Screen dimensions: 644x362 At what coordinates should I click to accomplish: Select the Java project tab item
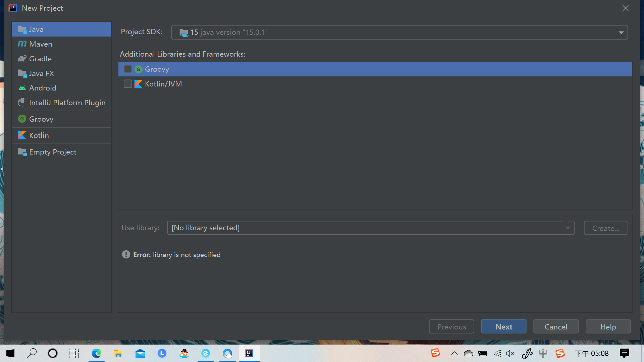(x=61, y=29)
